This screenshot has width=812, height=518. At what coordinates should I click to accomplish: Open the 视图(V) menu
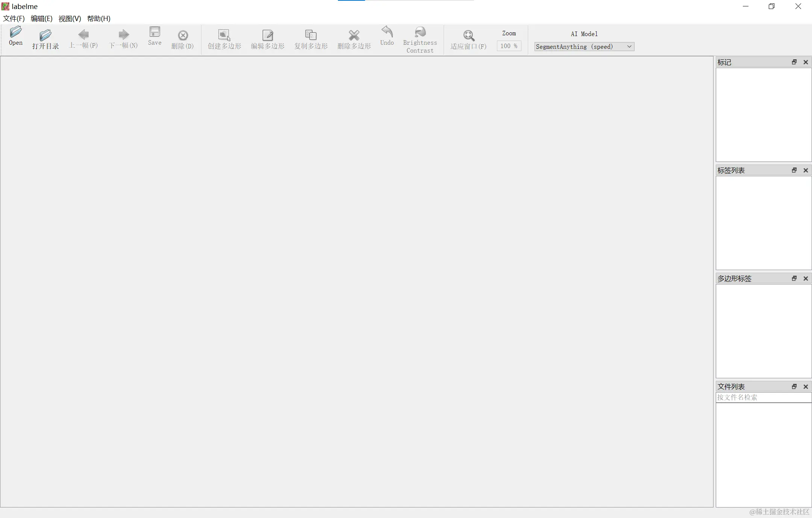click(x=70, y=18)
